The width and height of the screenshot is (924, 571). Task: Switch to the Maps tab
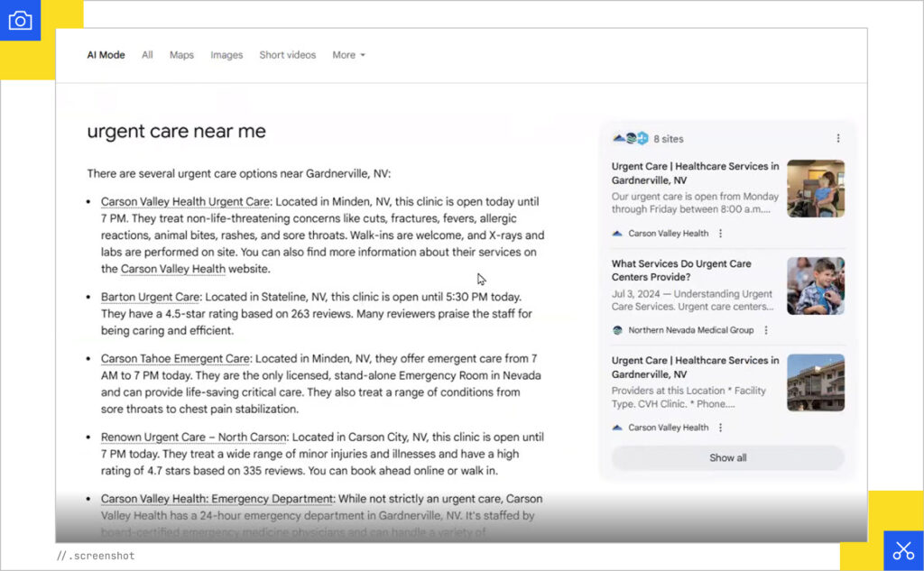coord(181,55)
